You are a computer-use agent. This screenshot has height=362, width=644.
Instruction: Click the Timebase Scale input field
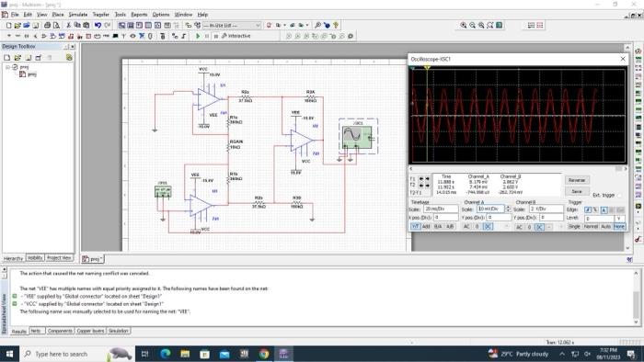tap(441, 209)
